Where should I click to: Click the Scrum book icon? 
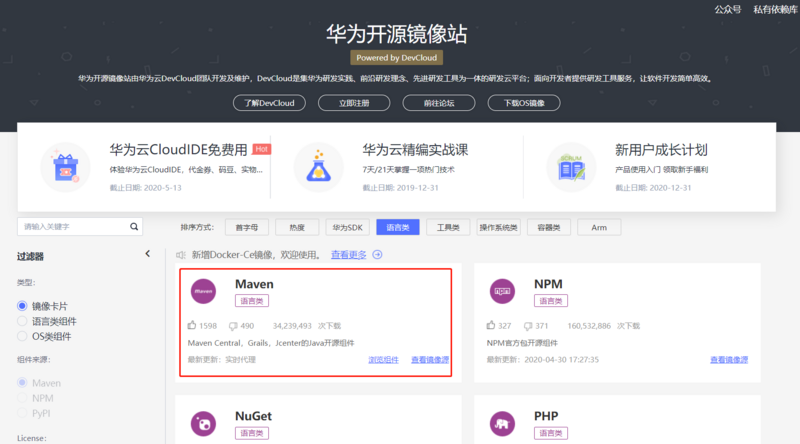(571, 167)
